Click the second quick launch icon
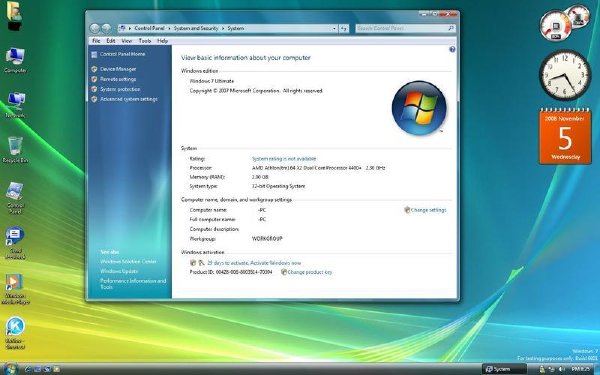 click(38, 369)
